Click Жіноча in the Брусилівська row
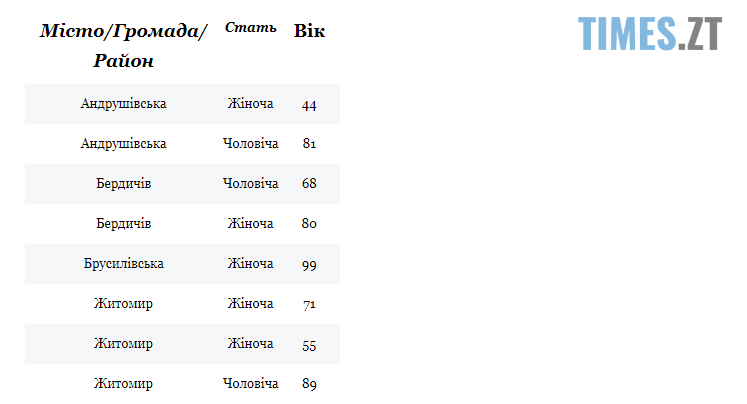 click(x=250, y=264)
